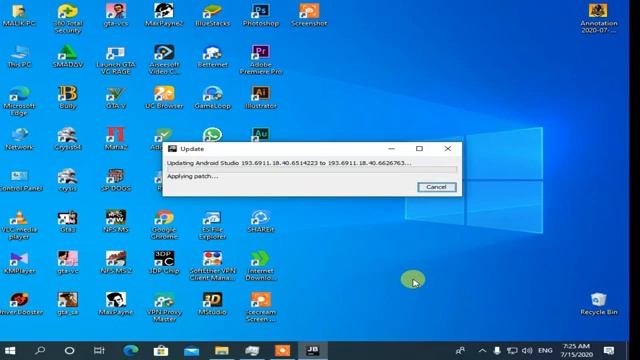The image size is (640, 360).
Task: Open the taskbar clock showing 7:25 AM
Action: click(x=576, y=351)
